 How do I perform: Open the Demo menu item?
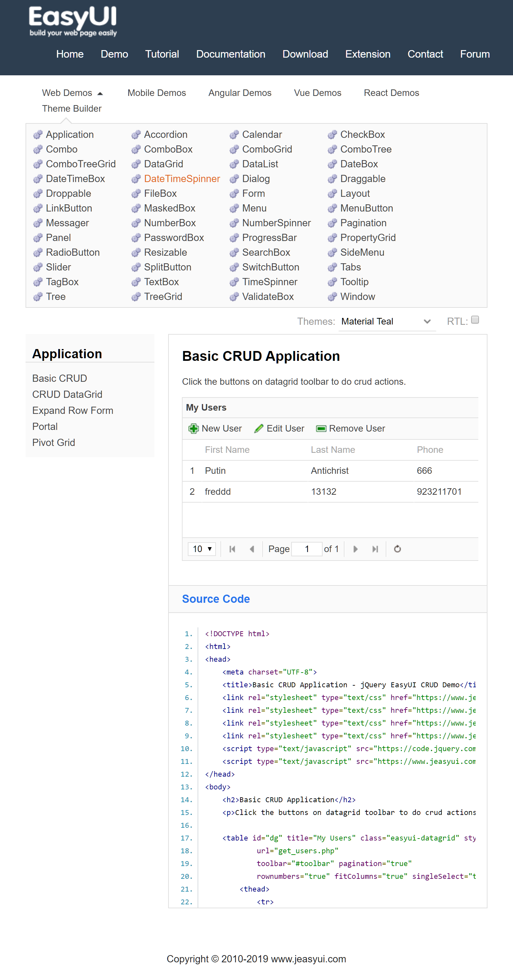[x=115, y=54]
